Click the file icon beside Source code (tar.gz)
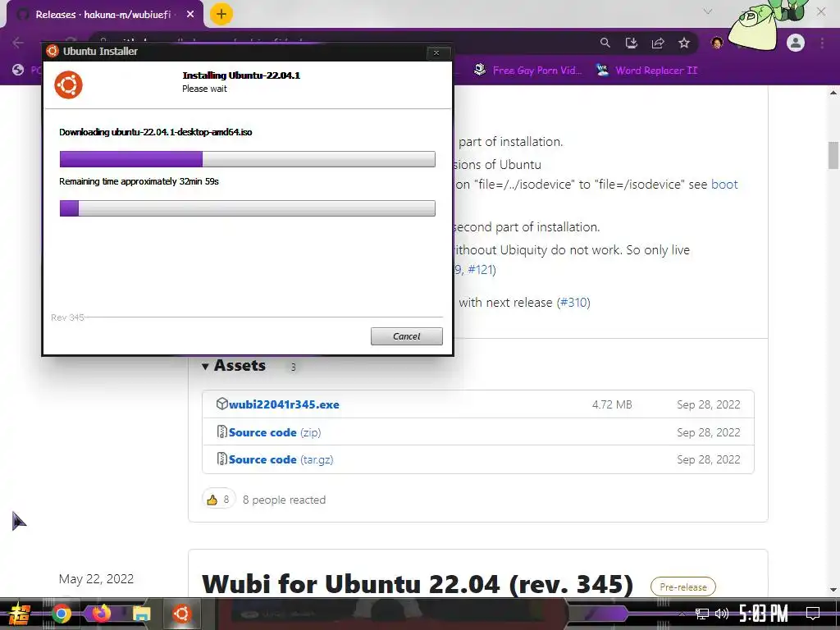 point(221,459)
